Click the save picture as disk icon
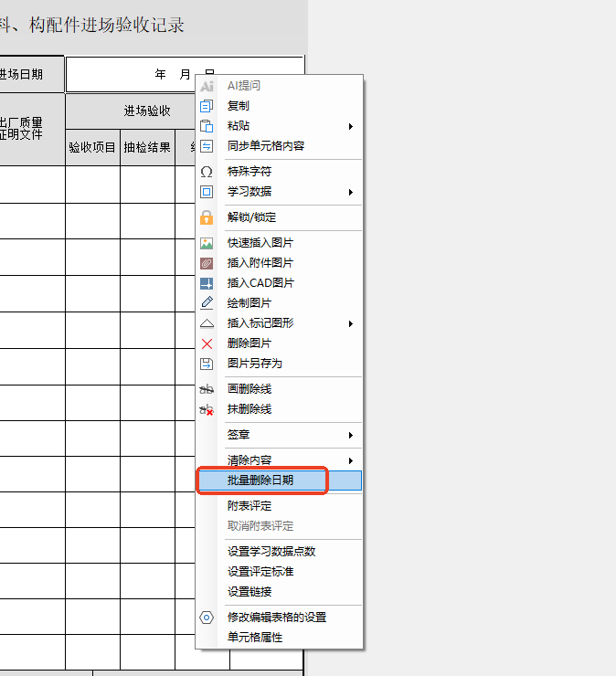The image size is (616, 676). point(207,364)
